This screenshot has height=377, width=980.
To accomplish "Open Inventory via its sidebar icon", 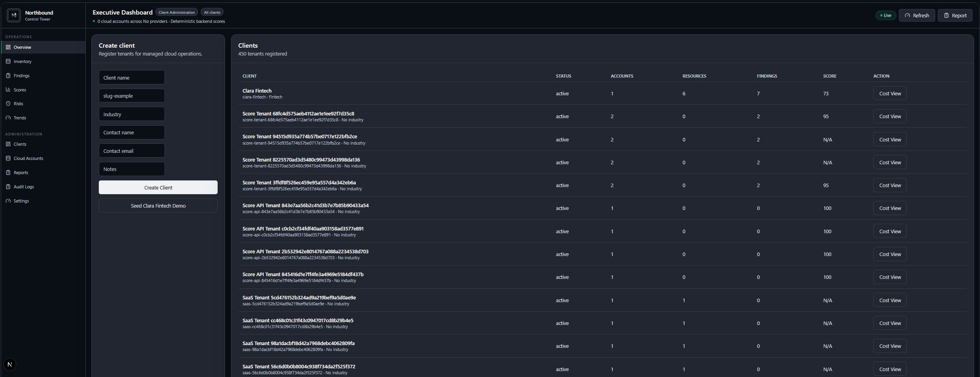I will 8,61.
